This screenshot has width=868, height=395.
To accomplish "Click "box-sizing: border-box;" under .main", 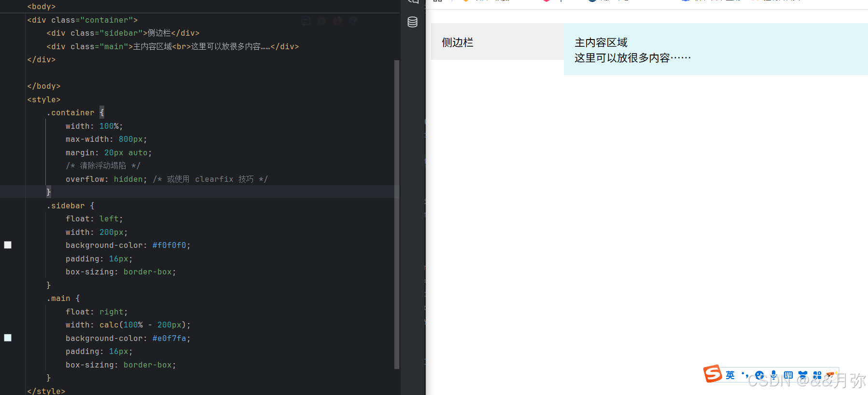I will (121, 365).
